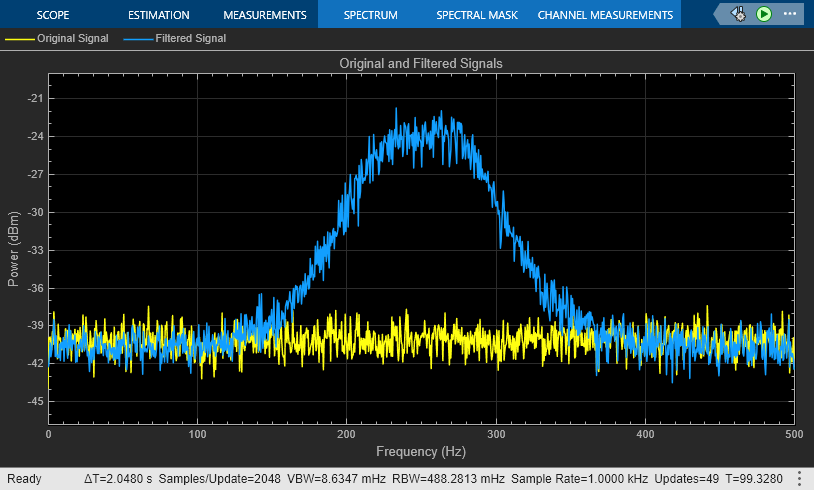The height and width of the screenshot is (490, 814).
Task: Click the Frequency (Hz) axis label
Action: pyautogui.click(x=421, y=450)
